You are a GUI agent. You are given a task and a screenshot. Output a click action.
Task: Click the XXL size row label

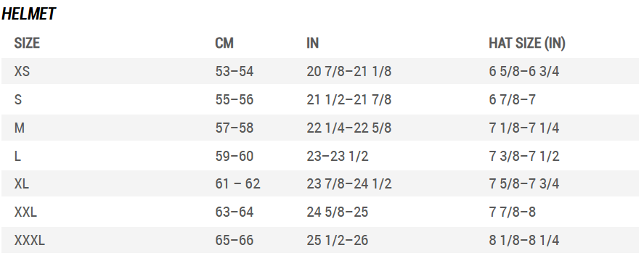(x=25, y=212)
